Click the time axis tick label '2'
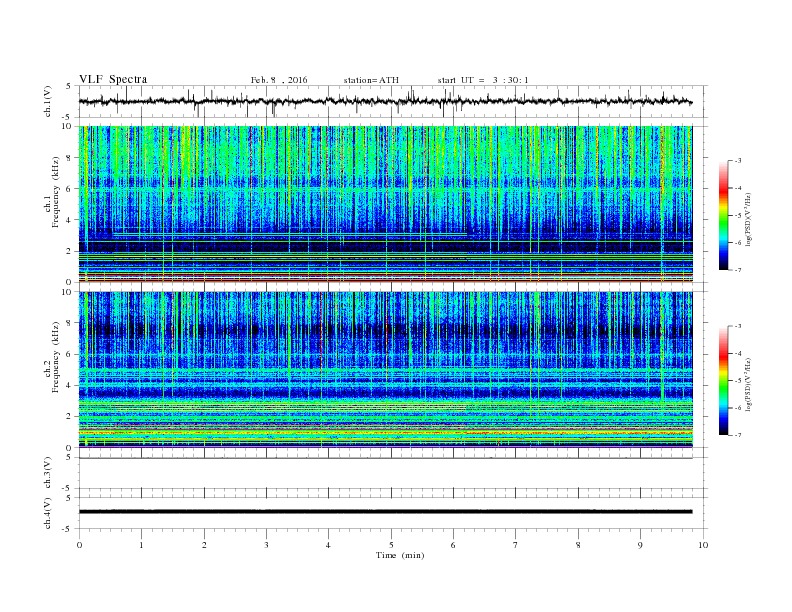This screenshot has height=612, width=792. coord(204,545)
